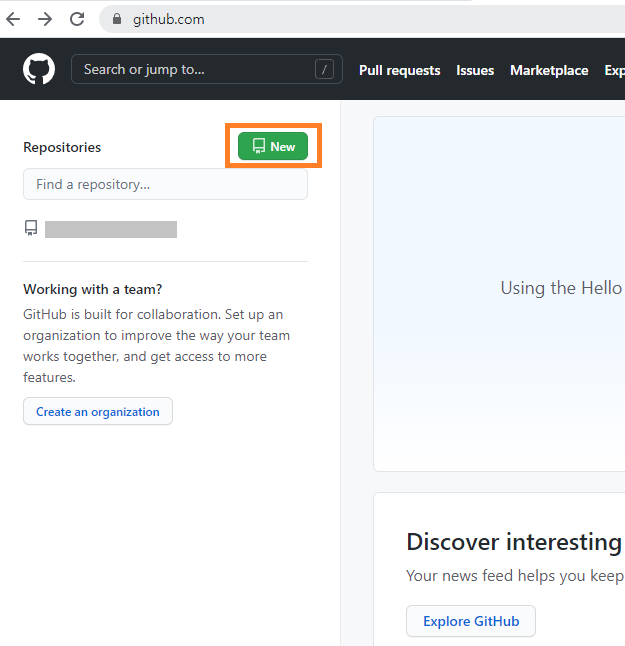This screenshot has width=625, height=646.
Task: Go back with the browser back arrow
Action: [x=13, y=19]
